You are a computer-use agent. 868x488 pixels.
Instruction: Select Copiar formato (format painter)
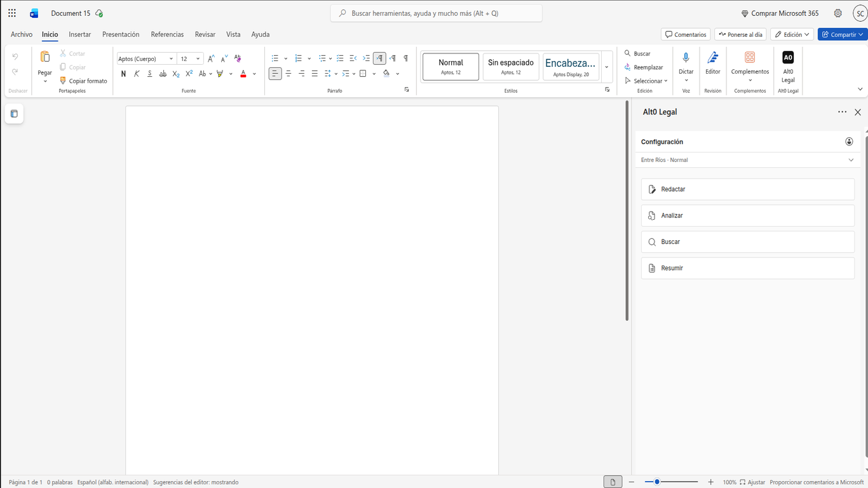83,81
